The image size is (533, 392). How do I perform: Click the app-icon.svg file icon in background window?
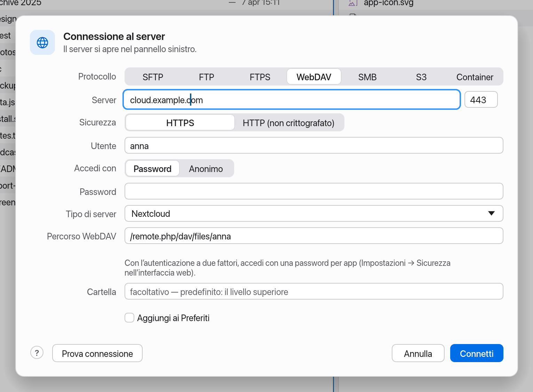coord(353,3)
